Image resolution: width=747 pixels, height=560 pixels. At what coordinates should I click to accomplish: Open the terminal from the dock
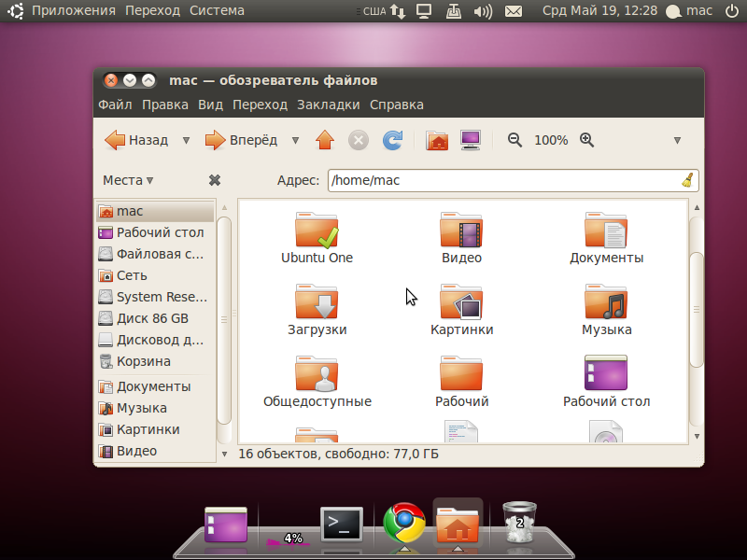pyautogui.click(x=342, y=525)
